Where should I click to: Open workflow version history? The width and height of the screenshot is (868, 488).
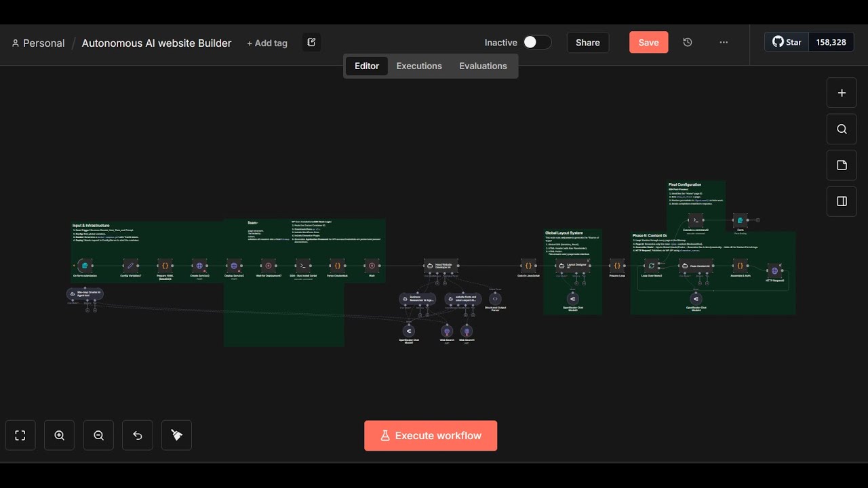(688, 42)
